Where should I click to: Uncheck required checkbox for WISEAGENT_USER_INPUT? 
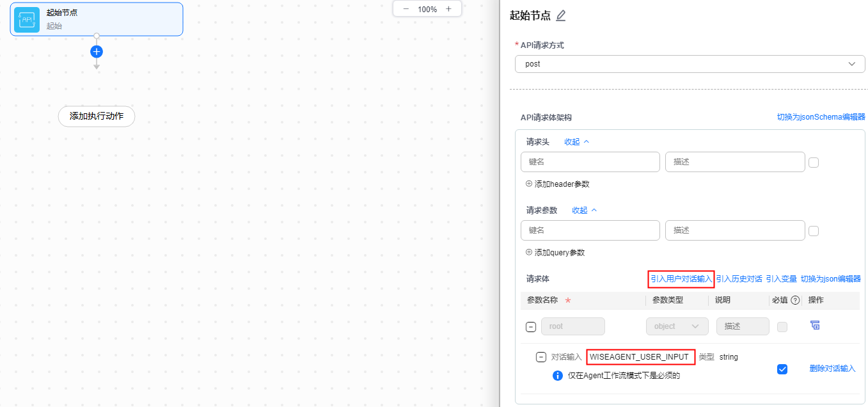[782, 369]
